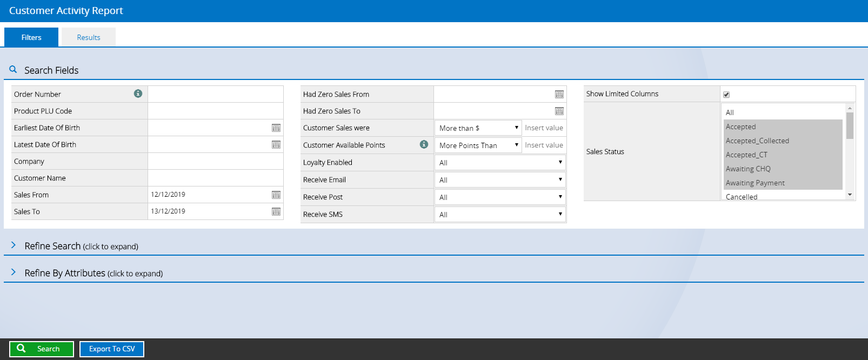Select Awaiting Payment in Sales Status list
868x360 pixels.
coord(783,183)
